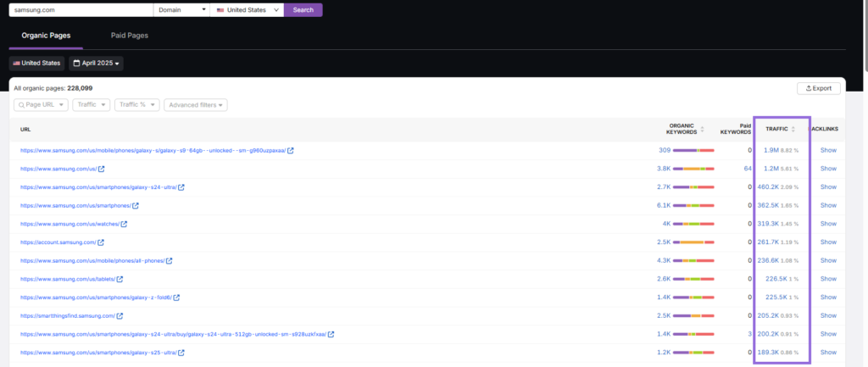Viewport: 868px width, 367px height.
Task: Click traffic value 205.2K
Action: click(768, 315)
